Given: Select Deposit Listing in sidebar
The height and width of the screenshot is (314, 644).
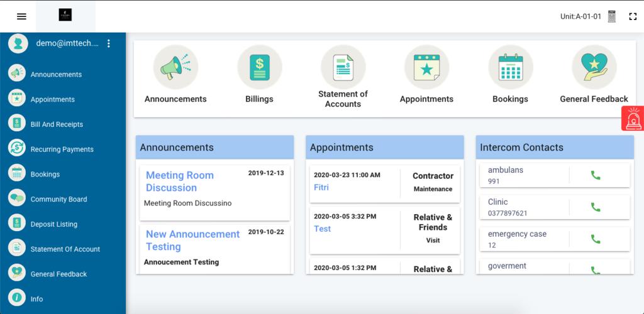Looking at the screenshot, I should [54, 224].
